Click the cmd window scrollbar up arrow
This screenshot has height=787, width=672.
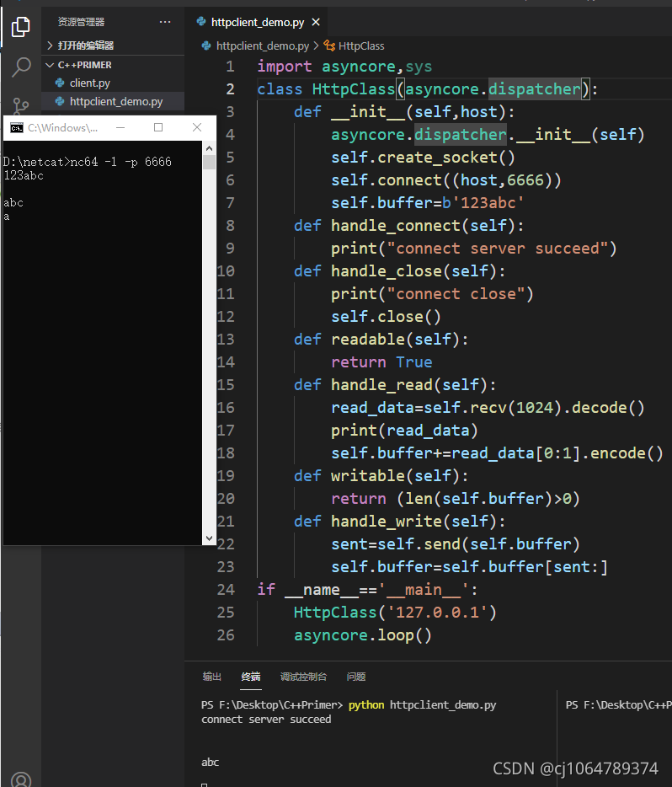pos(209,148)
